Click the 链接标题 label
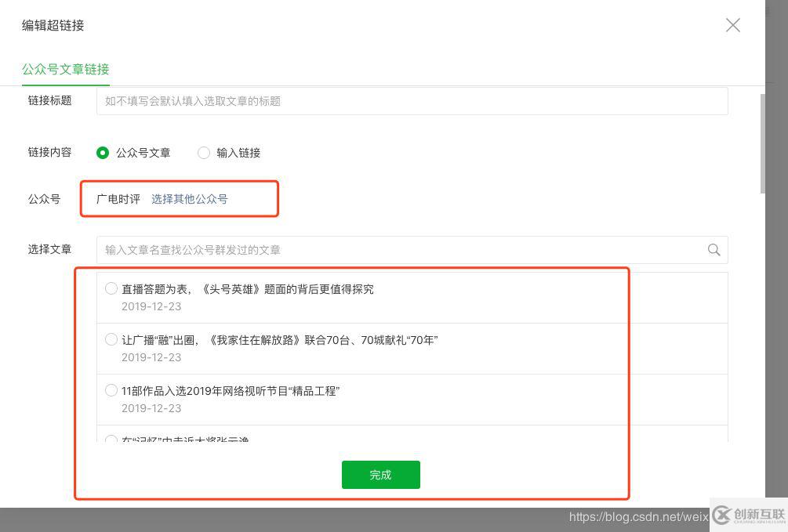The width and height of the screenshot is (788, 532). pos(49,100)
